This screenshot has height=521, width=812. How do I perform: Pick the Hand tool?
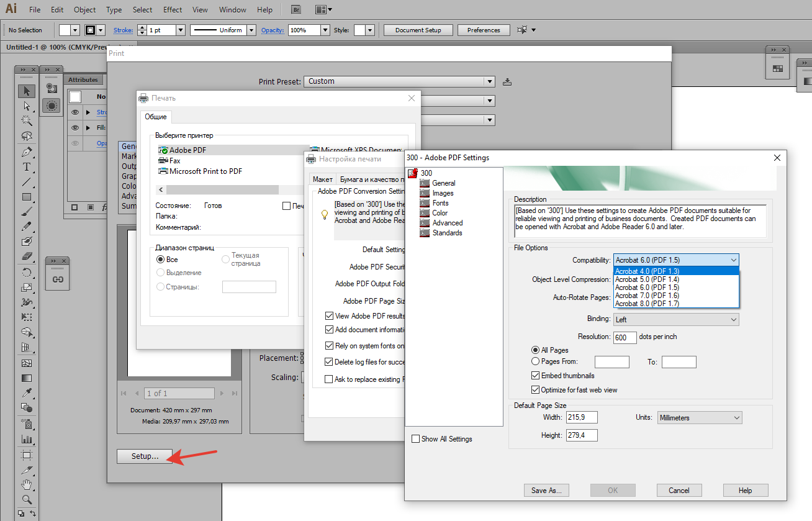[27, 484]
